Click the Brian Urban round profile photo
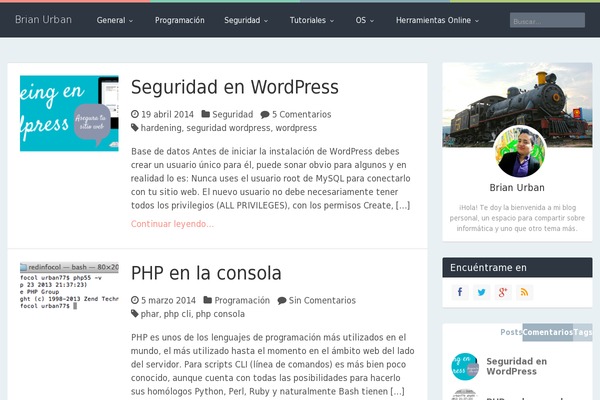 tap(520, 152)
